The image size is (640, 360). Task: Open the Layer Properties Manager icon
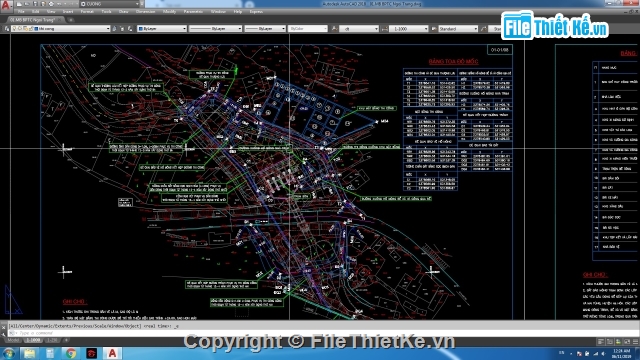click(x=7, y=29)
